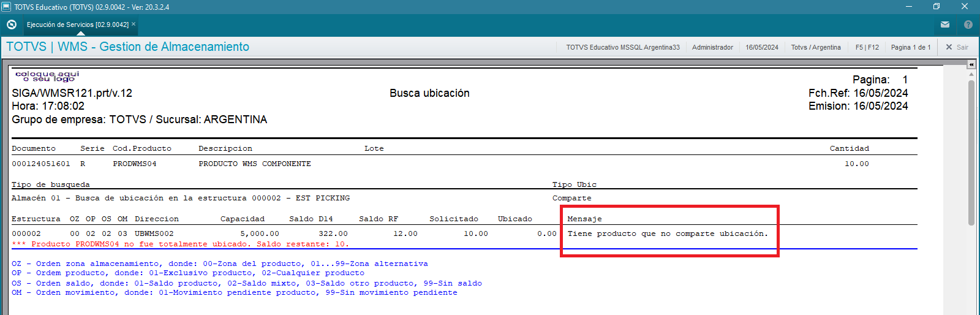Click product code PRODWMS04
Screen dimensions: 980x315
click(135, 164)
